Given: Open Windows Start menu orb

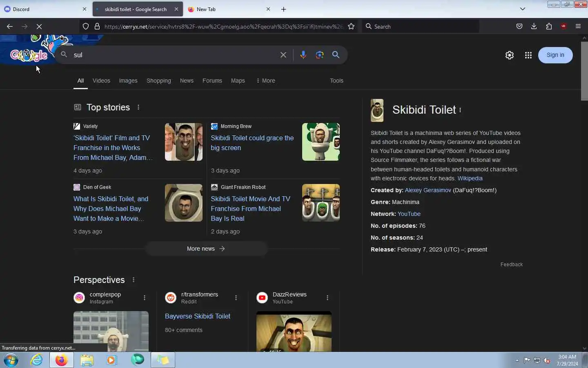Looking at the screenshot, I should pyautogui.click(x=11, y=360).
